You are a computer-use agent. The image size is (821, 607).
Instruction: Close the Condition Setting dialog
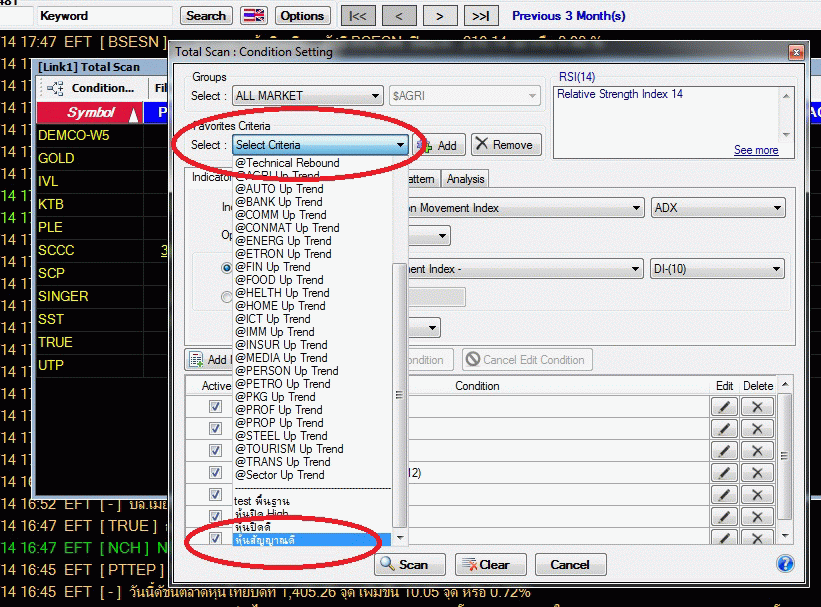pos(796,52)
